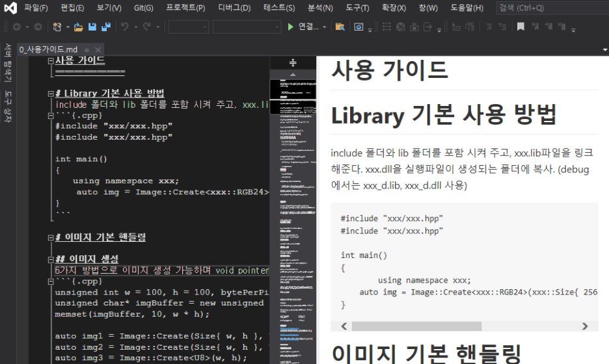609x364 pixels.
Task: Open the navigate backward history dropdown
Action: tap(27, 27)
